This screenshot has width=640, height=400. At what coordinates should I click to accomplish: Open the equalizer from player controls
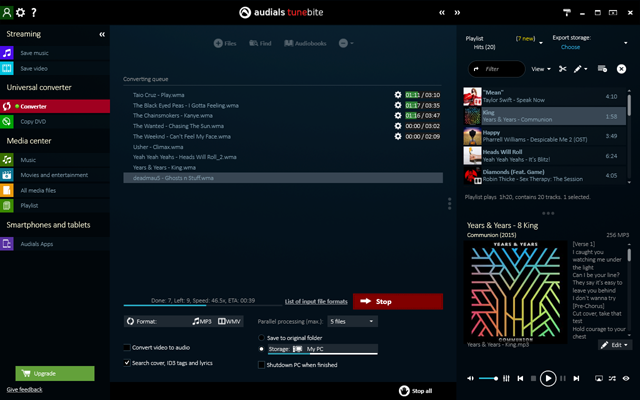coord(507,379)
